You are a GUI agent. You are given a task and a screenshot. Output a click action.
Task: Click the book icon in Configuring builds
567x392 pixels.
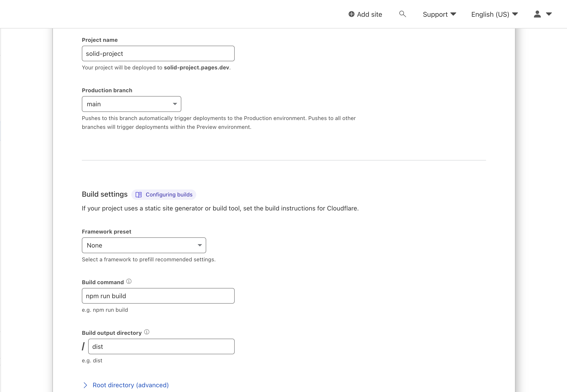click(x=139, y=195)
